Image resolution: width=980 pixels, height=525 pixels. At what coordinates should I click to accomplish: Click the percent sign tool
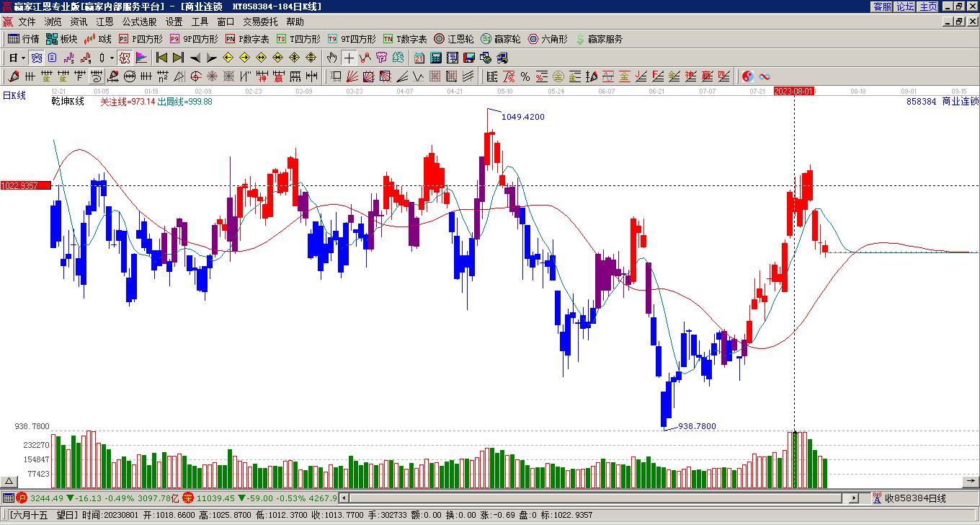[x=525, y=76]
